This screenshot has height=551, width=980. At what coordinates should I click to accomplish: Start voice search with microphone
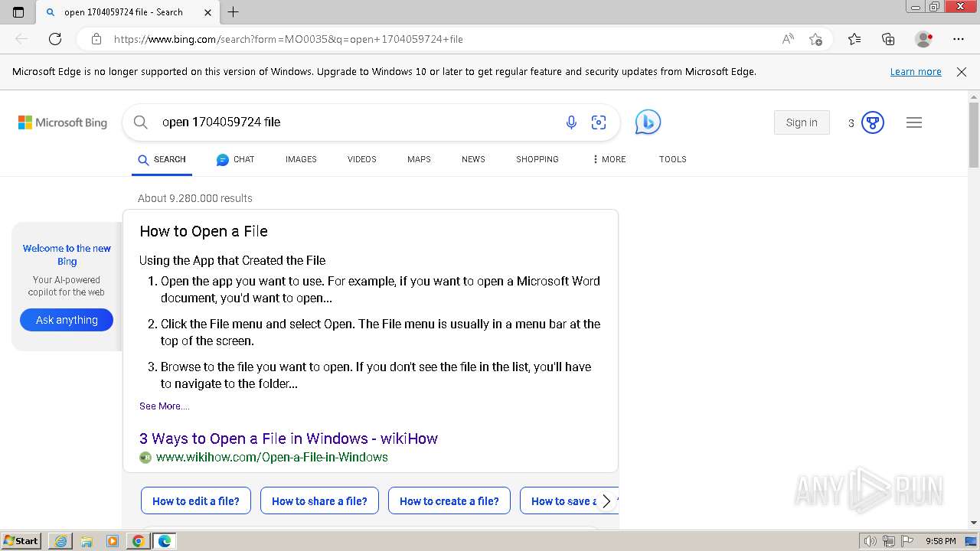point(571,122)
